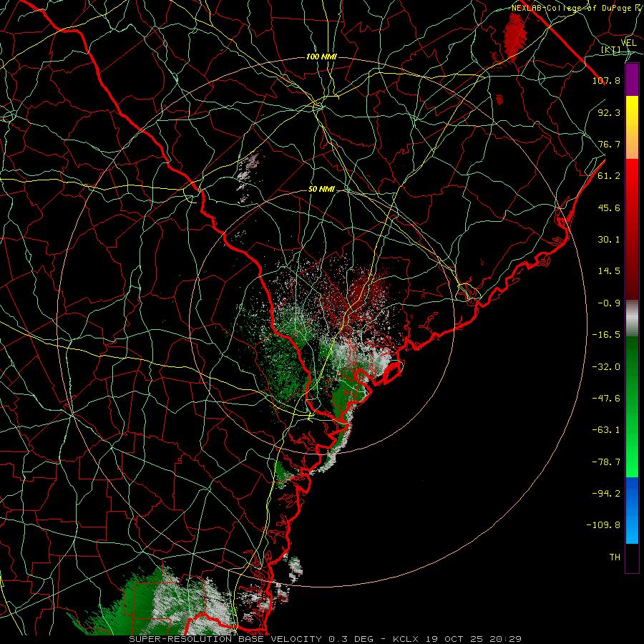Click the 14.5 legend value
This screenshot has width=644, height=644.
(609, 271)
